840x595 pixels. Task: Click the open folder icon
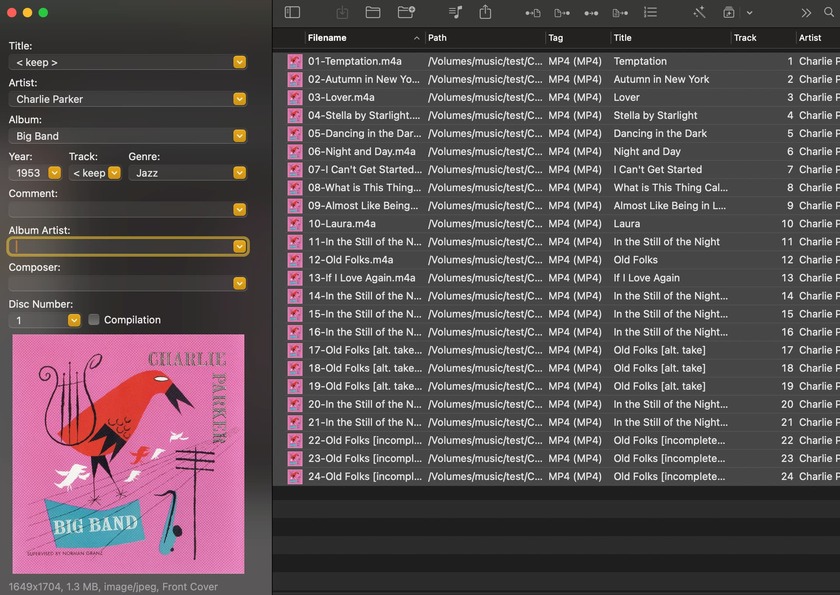(x=373, y=12)
